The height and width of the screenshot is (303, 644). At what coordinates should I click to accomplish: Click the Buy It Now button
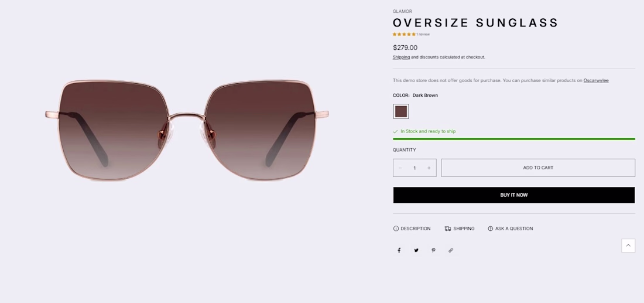(514, 195)
